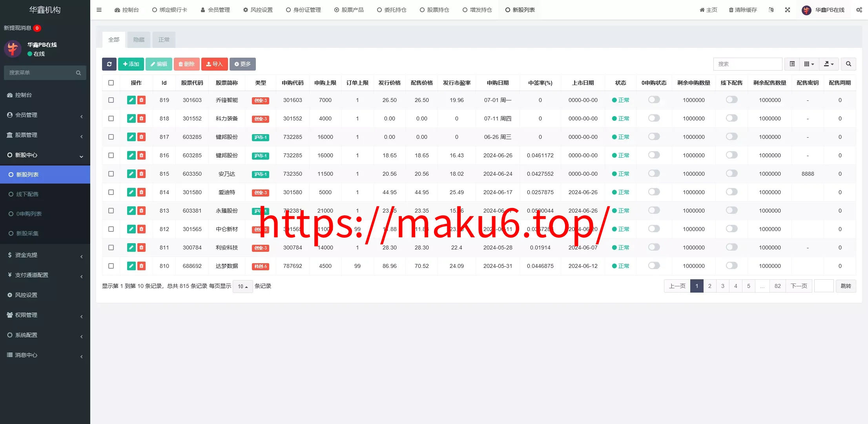This screenshot has width=868, height=424.
Task: Click green edit icon for row 819
Action: point(131,100)
